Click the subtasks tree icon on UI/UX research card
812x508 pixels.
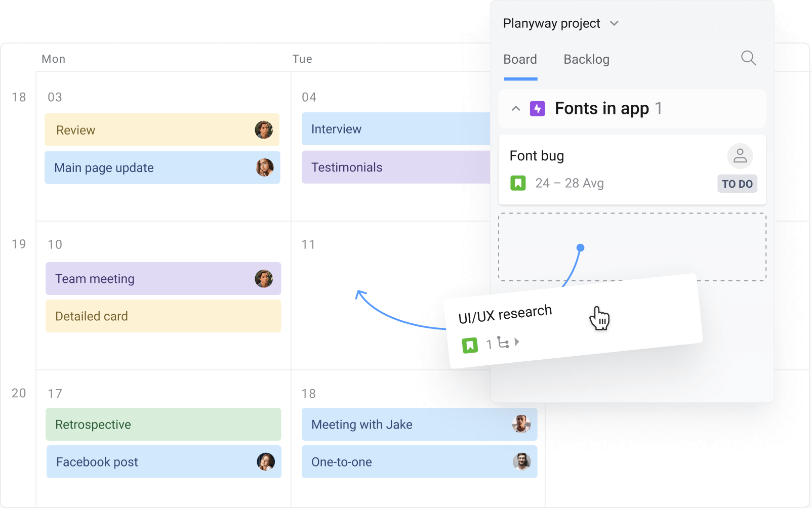(x=504, y=343)
